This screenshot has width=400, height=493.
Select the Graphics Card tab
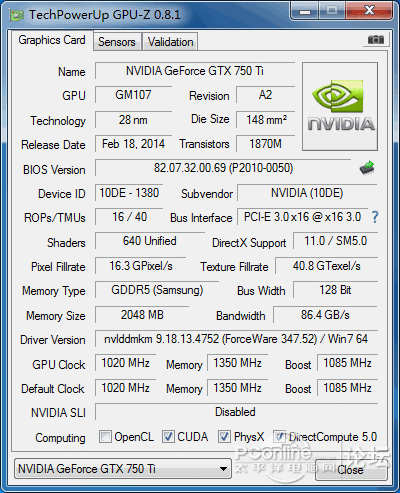coord(52,40)
